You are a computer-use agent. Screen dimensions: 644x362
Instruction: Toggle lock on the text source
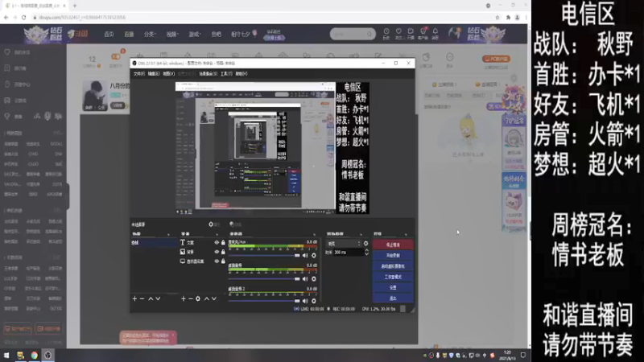pos(223,243)
